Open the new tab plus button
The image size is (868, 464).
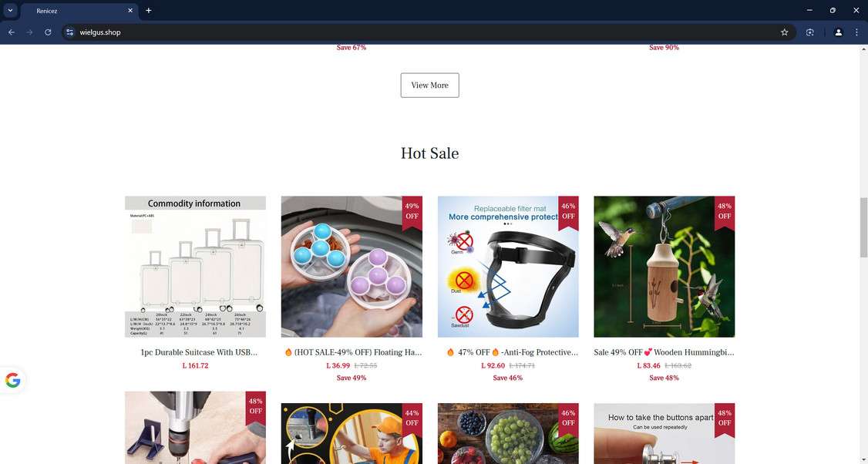(148, 11)
